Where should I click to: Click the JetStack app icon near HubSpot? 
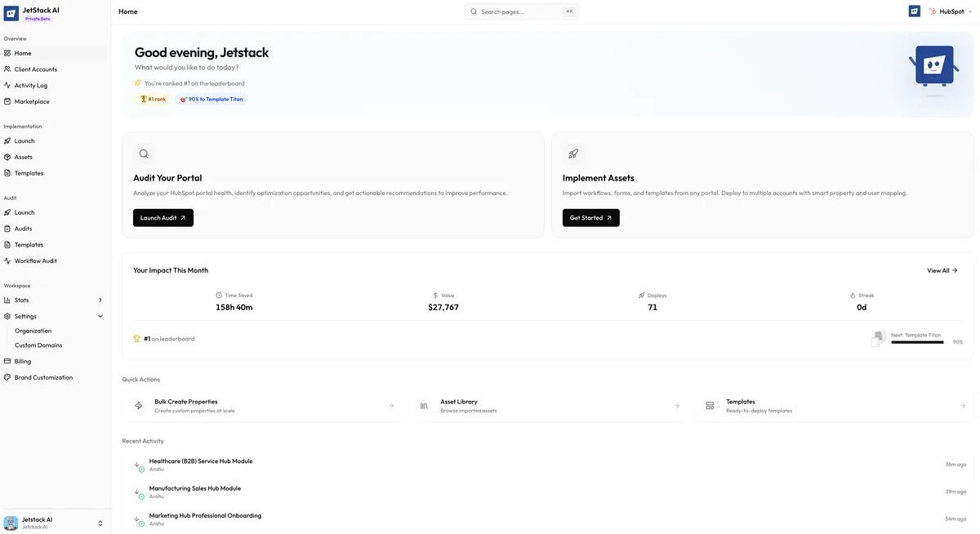coord(914,11)
